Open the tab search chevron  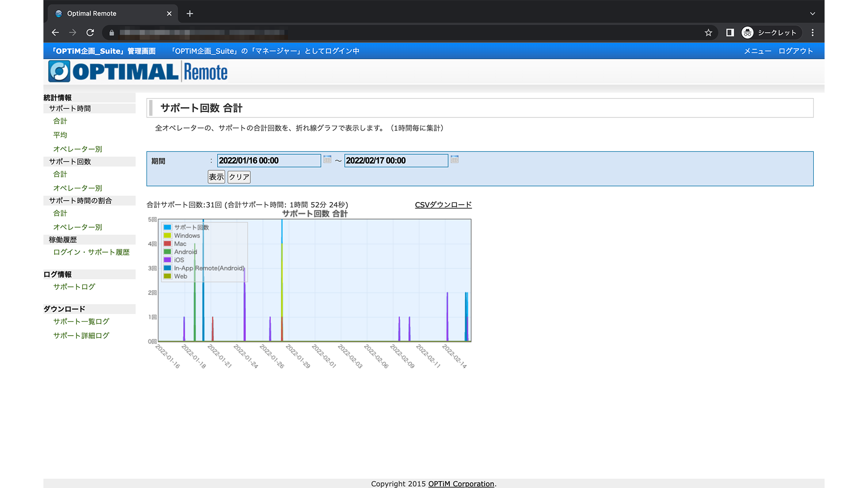(812, 14)
